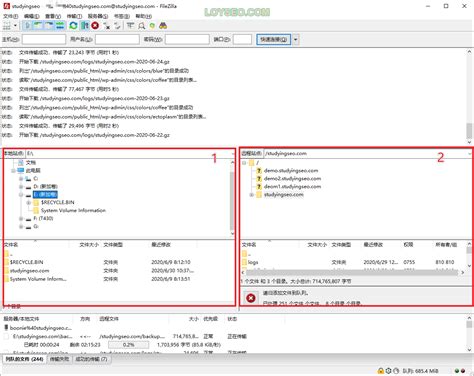The image size is (474, 376).
Task: Expand the remote studyingseo.com tree folder
Action: [x=252, y=195]
